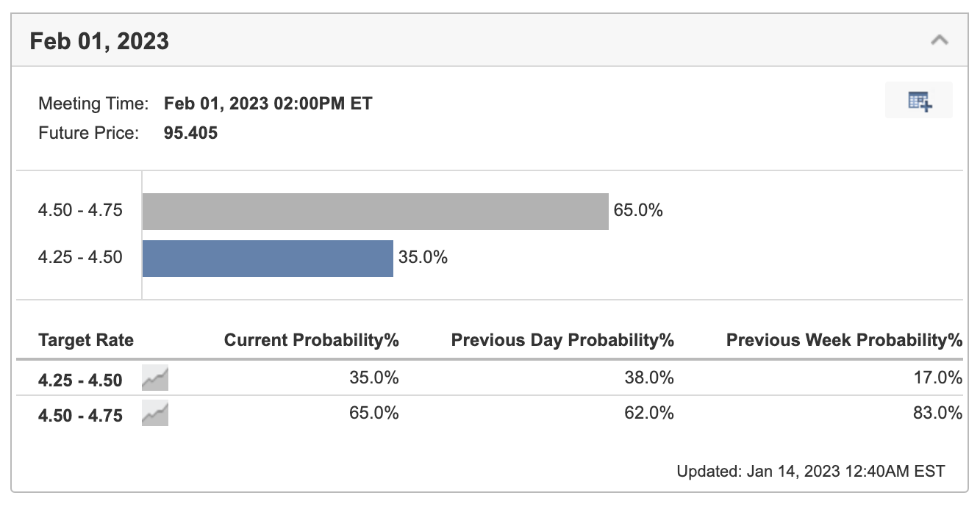
Task: Click the Feb 01, 2023 panel header title
Action: click(99, 41)
